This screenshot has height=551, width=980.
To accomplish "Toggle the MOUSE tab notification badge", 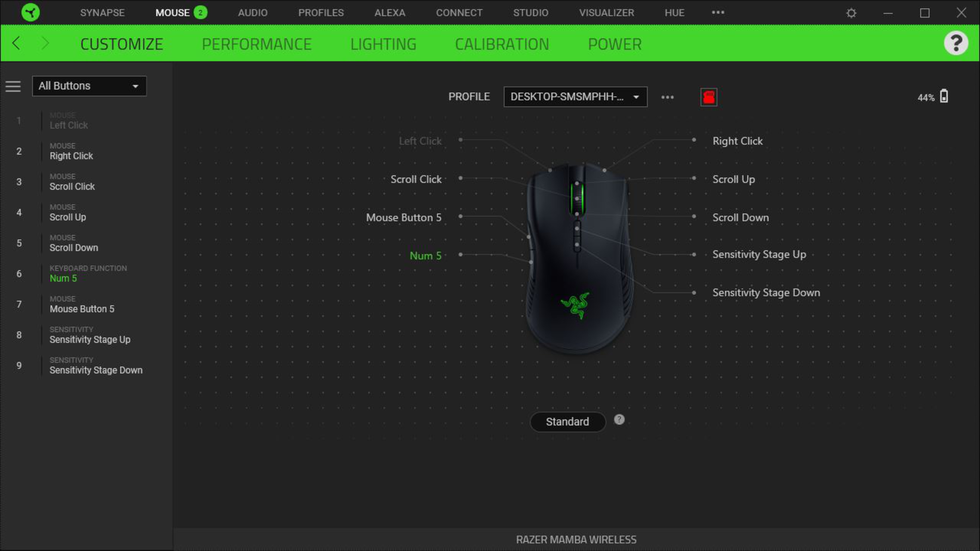I will click(200, 12).
